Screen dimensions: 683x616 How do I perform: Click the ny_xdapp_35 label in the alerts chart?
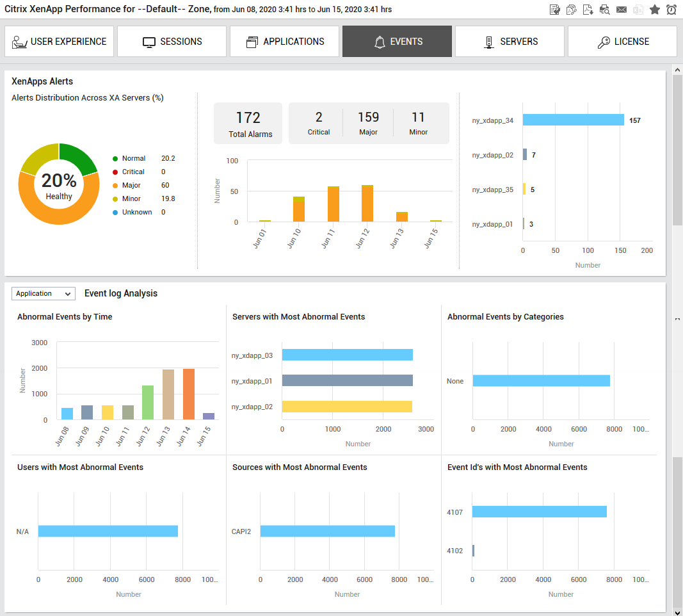pyautogui.click(x=493, y=190)
